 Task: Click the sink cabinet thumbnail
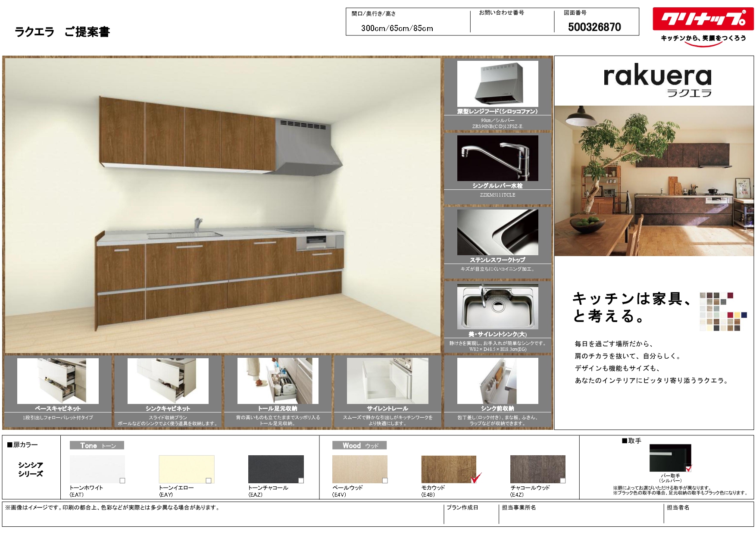click(x=168, y=381)
